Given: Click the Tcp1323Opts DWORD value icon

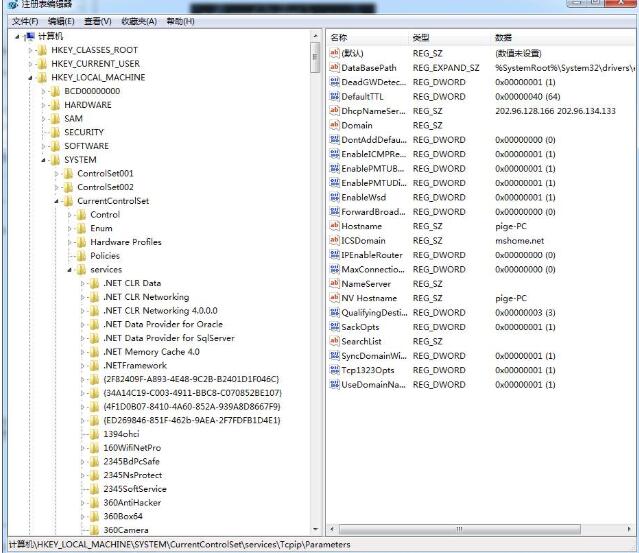Looking at the screenshot, I should 334,370.
